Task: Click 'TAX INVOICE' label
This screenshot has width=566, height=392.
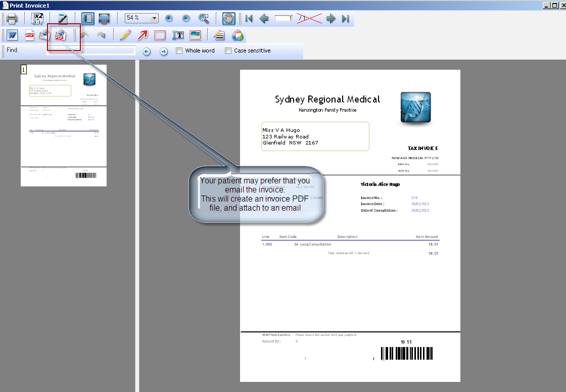Action: [422, 149]
